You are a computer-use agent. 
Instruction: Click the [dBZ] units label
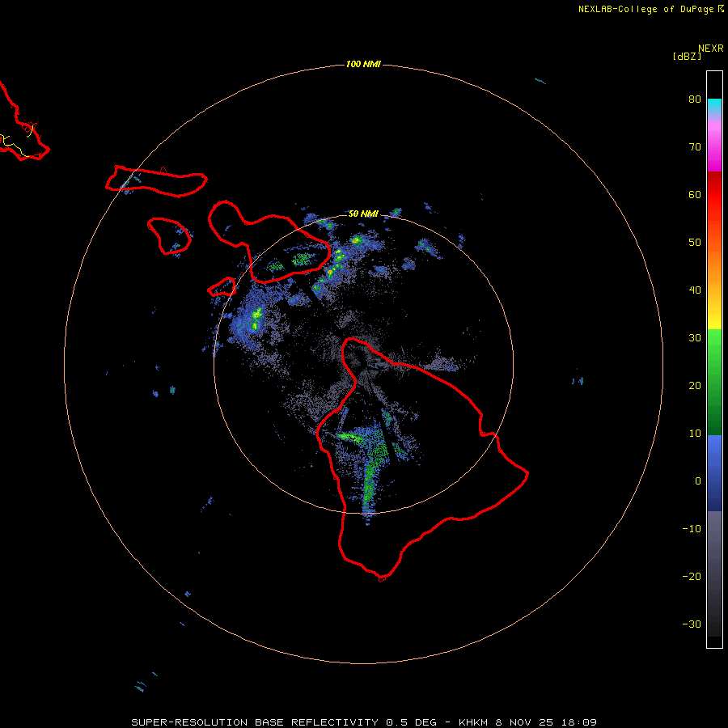coord(687,56)
